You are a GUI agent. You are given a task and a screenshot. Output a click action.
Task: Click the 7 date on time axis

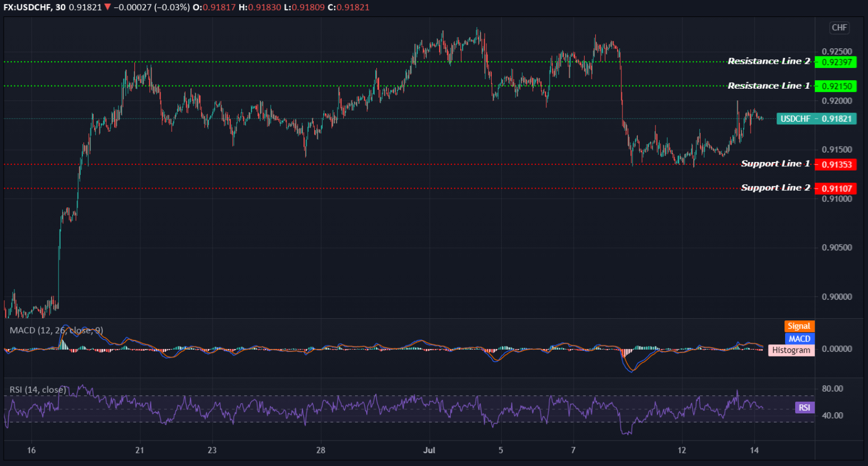573,451
